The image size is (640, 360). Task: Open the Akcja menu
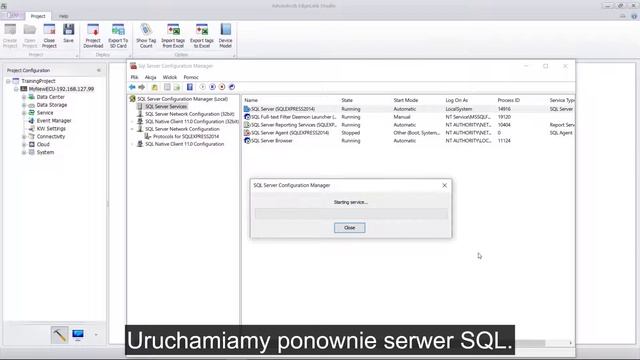tap(150, 77)
